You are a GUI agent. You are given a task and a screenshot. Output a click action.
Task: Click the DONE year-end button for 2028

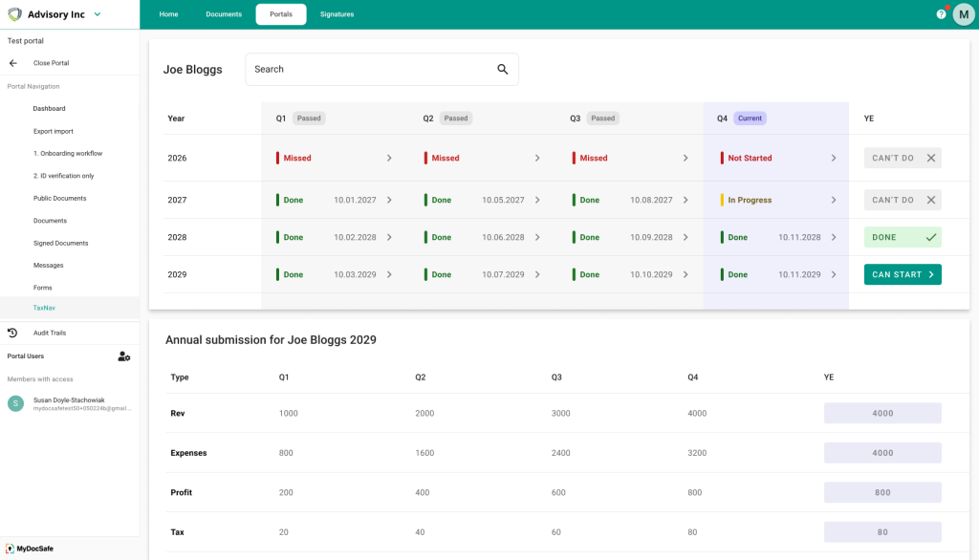click(x=902, y=237)
